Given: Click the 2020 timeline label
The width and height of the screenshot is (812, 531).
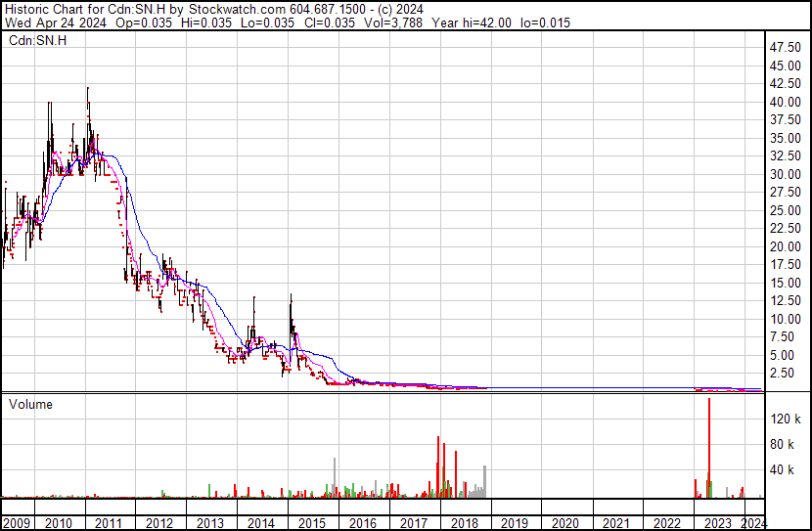Looking at the screenshot, I should [x=565, y=523].
